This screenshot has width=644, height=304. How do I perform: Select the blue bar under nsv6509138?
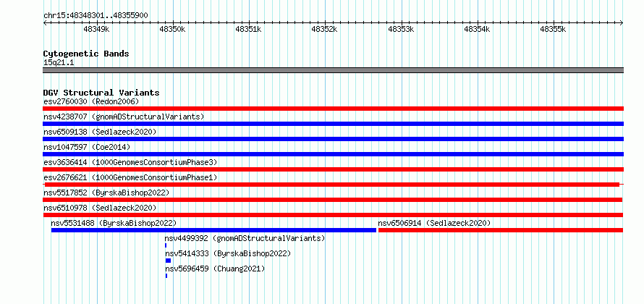333,139
